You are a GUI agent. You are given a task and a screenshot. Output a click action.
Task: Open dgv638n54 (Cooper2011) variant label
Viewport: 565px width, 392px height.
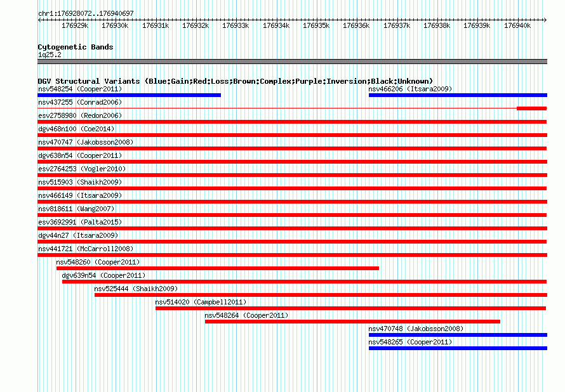80,155
